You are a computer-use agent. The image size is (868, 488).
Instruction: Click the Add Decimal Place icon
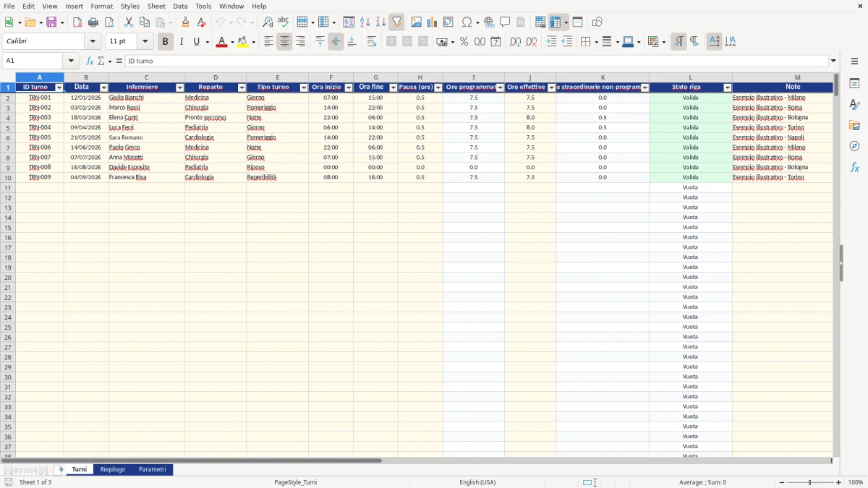pyautogui.click(x=515, y=42)
